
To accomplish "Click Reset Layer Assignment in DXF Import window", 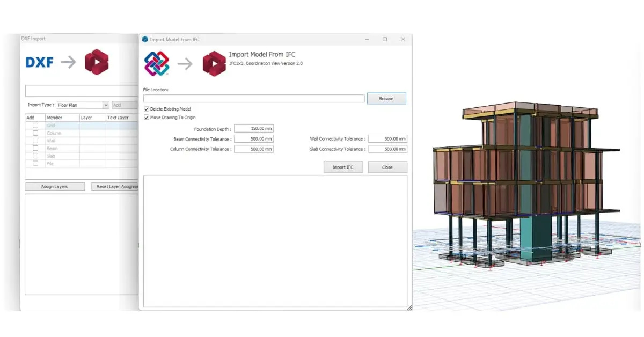I will pyautogui.click(x=115, y=187).
